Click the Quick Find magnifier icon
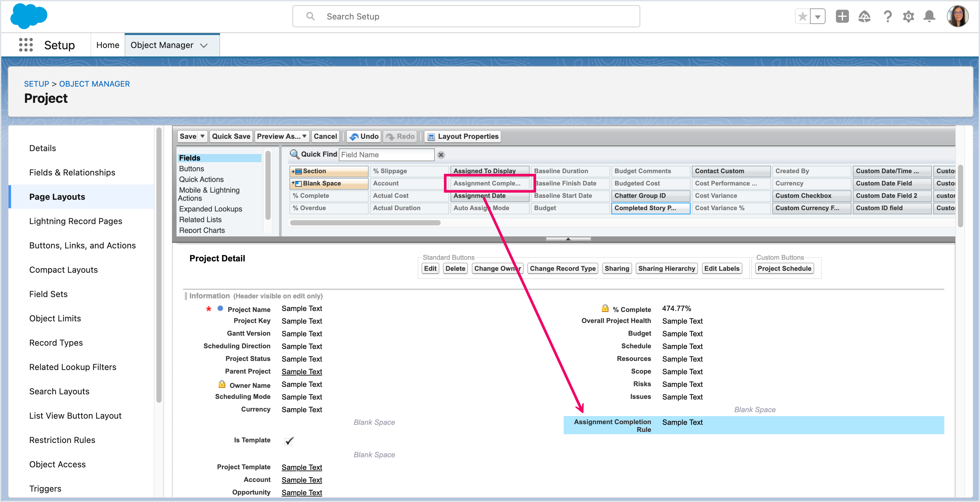The height and width of the screenshot is (502, 980). (x=294, y=154)
